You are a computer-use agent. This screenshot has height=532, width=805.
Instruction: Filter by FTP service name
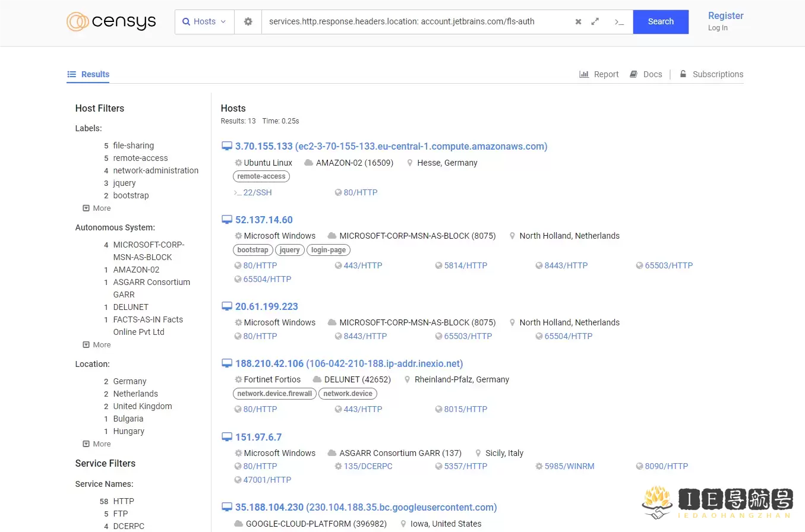121,514
